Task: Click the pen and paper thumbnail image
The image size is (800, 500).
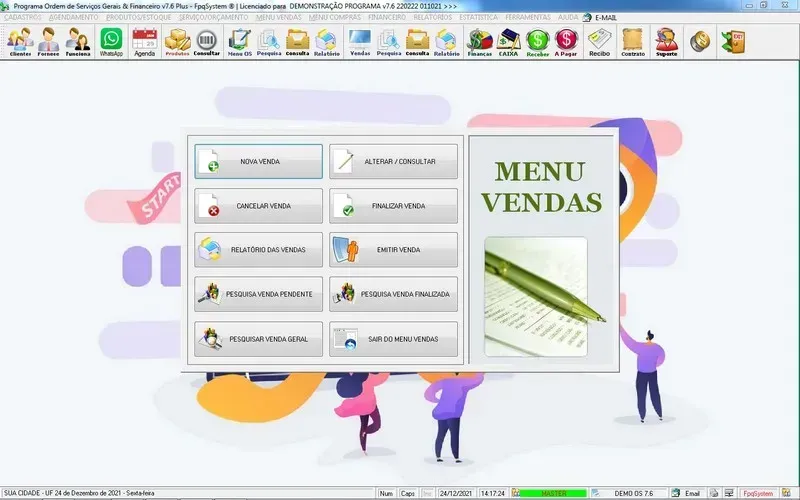Action: pyautogui.click(x=536, y=297)
